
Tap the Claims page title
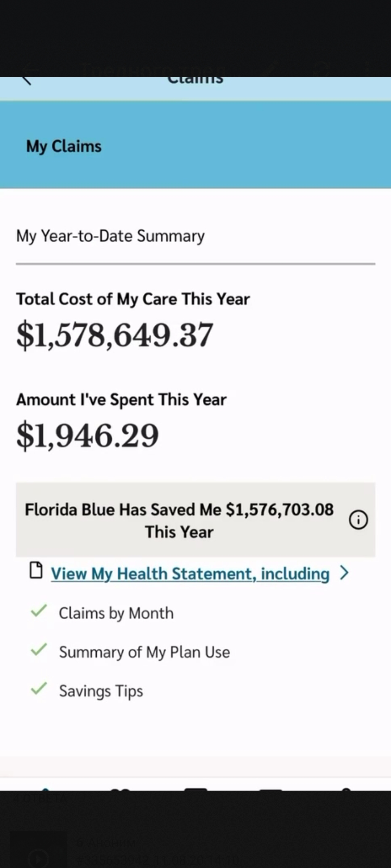coord(195,80)
